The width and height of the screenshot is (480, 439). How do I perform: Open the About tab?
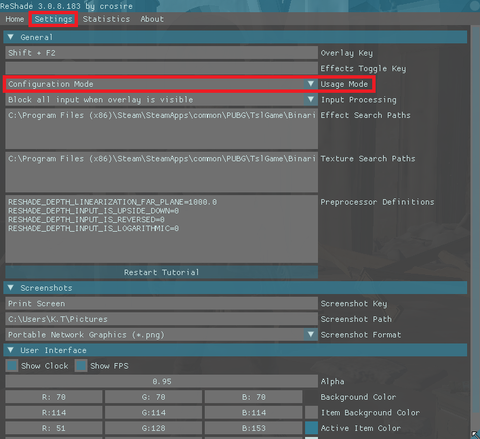(x=152, y=19)
